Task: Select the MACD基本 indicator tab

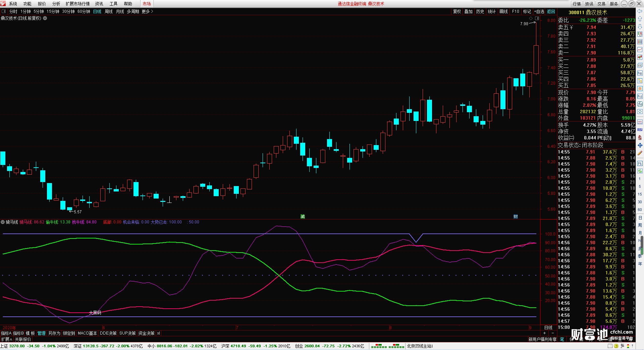Action: tap(87, 333)
